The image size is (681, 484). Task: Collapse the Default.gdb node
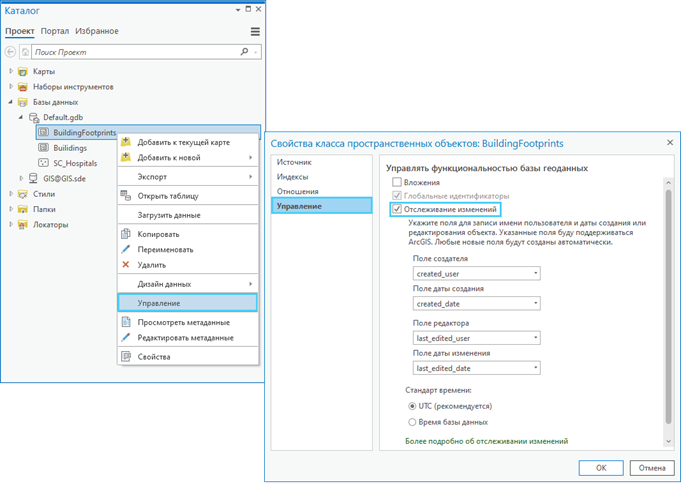[21, 117]
